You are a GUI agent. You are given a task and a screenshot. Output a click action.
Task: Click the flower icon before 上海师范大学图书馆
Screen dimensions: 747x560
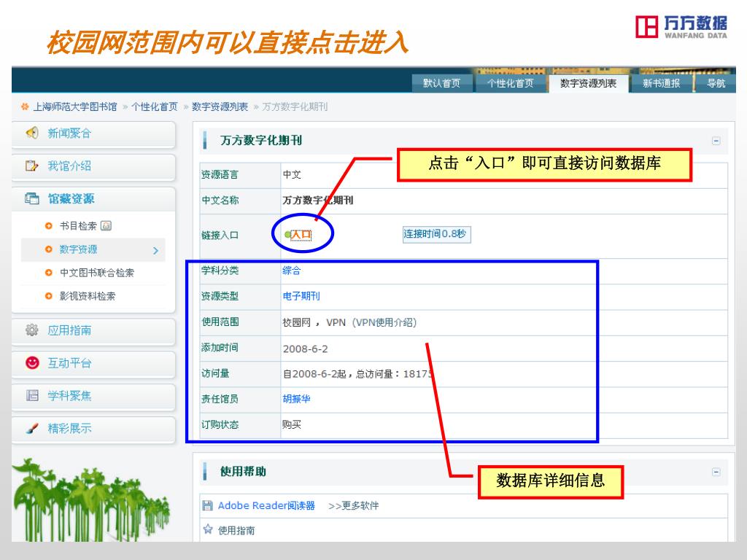coord(25,106)
